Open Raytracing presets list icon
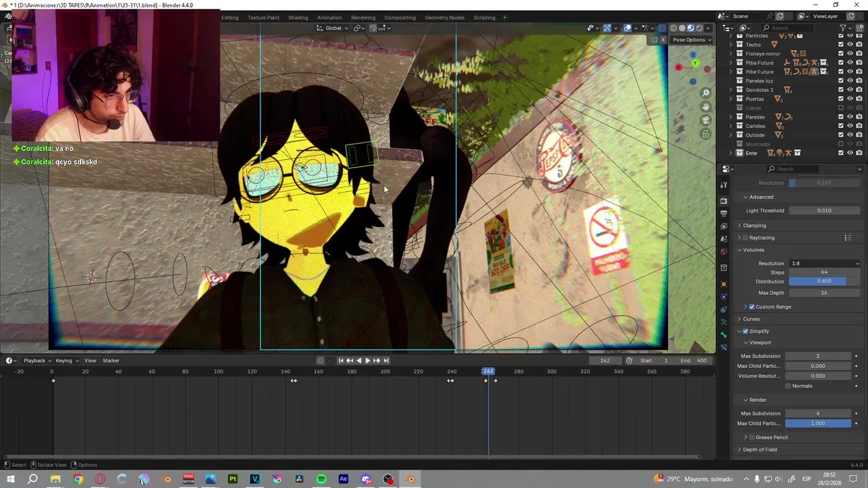Viewport: 868px width, 488px height. coord(848,238)
